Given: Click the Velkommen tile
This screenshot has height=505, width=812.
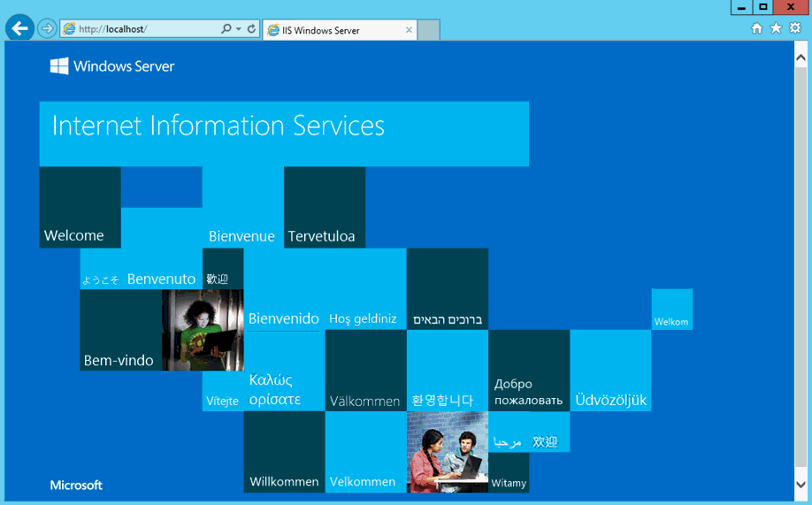Looking at the screenshot, I should click(x=365, y=452).
